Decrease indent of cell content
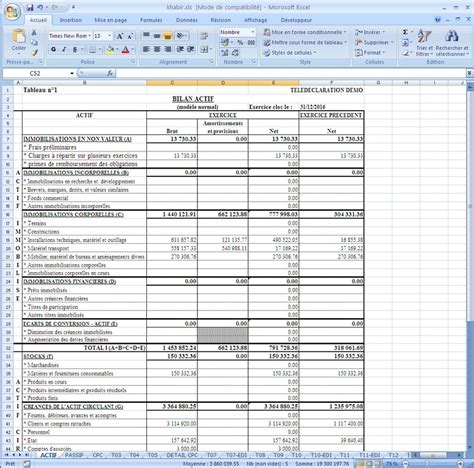Image resolution: width=474 pixels, height=468 pixels. pos(180,49)
